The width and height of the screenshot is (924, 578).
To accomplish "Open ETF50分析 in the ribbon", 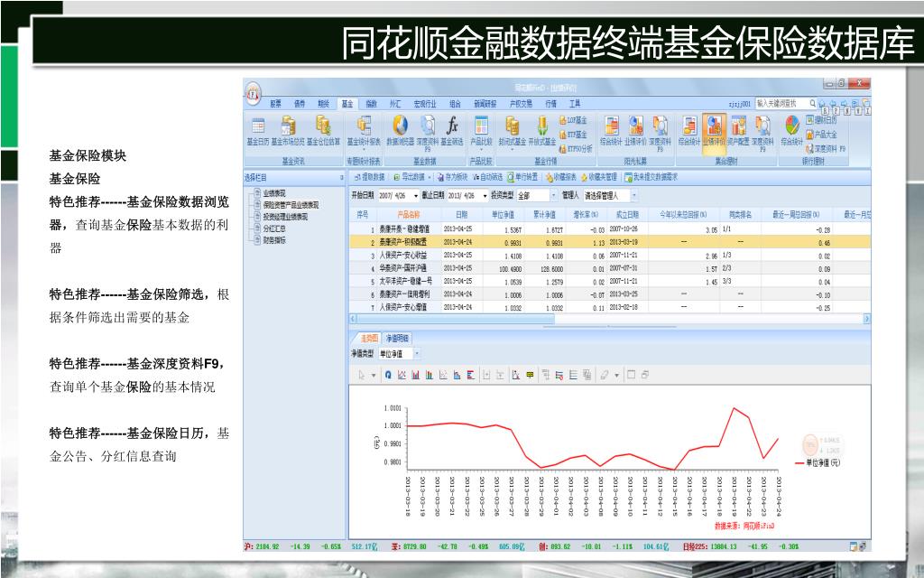I will tap(576, 149).
